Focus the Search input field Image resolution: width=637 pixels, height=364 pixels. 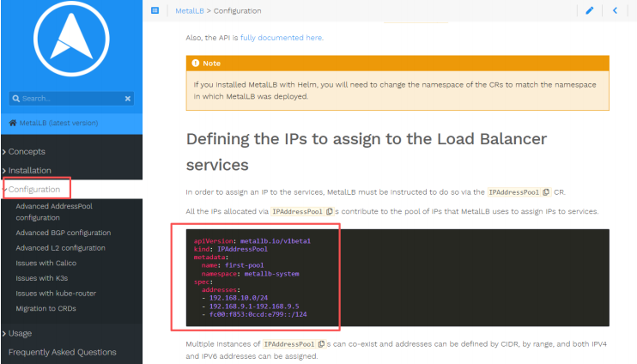(72, 99)
